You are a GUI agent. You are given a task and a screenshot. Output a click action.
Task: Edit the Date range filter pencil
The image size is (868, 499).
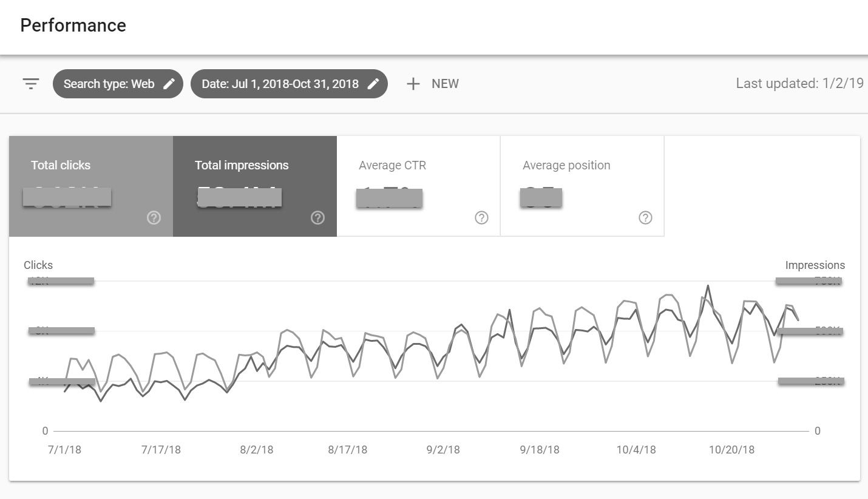tap(374, 84)
